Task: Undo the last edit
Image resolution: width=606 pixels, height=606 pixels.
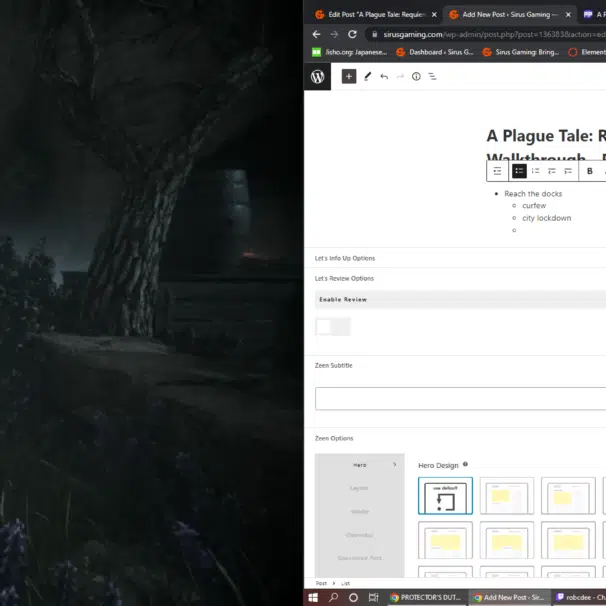Action: [384, 77]
